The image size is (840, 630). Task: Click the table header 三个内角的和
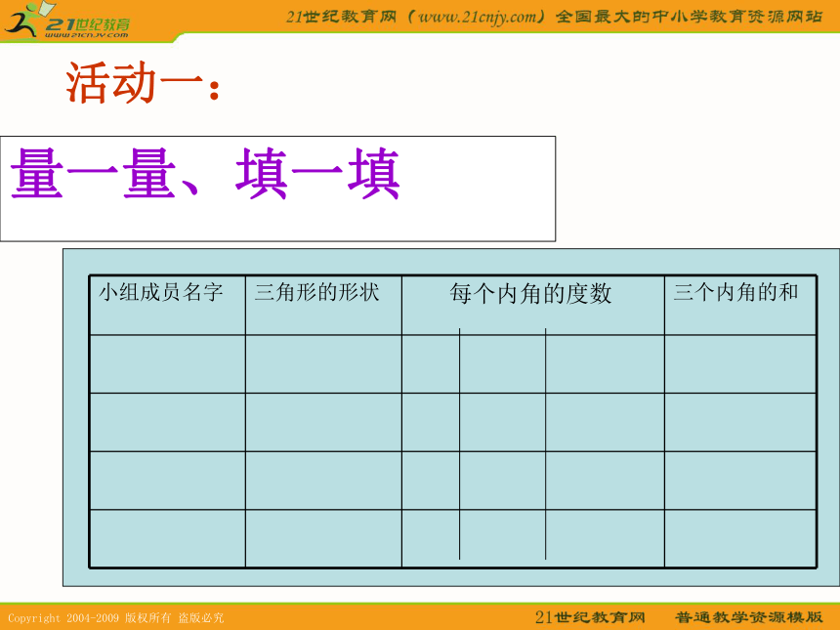coord(736,292)
